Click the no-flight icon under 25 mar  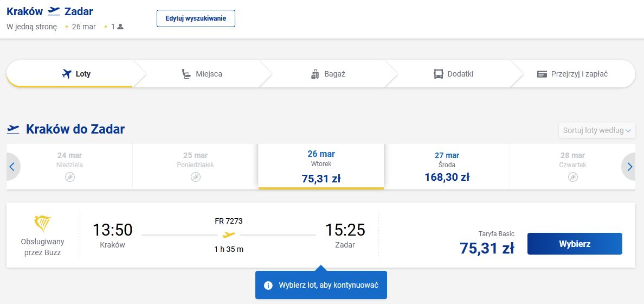195,177
